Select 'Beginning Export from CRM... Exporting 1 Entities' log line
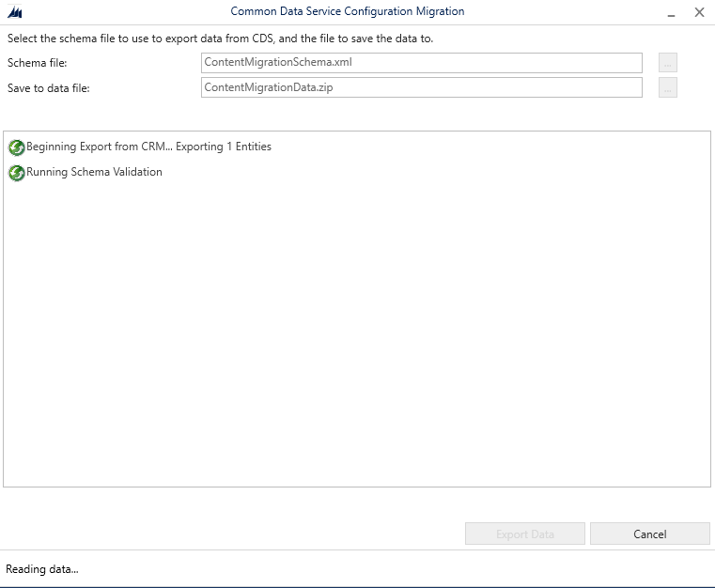This screenshot has width=715, height=588. (x=148, y=147)
